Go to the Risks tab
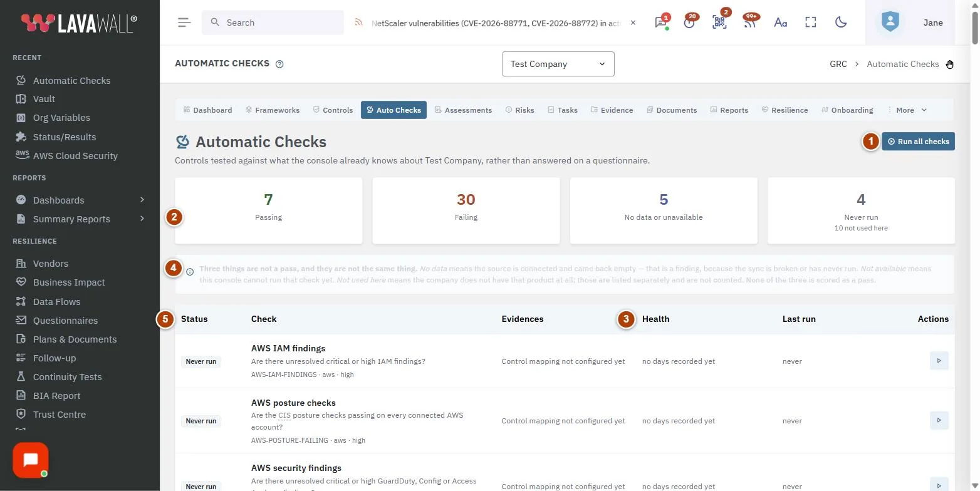980x491 pixels. [x=520, y=110]
